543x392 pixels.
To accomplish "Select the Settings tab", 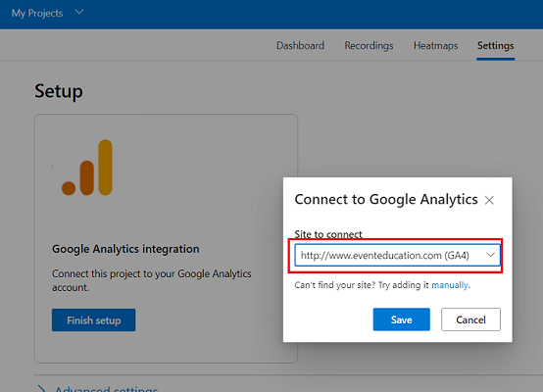I will (495, 46).
